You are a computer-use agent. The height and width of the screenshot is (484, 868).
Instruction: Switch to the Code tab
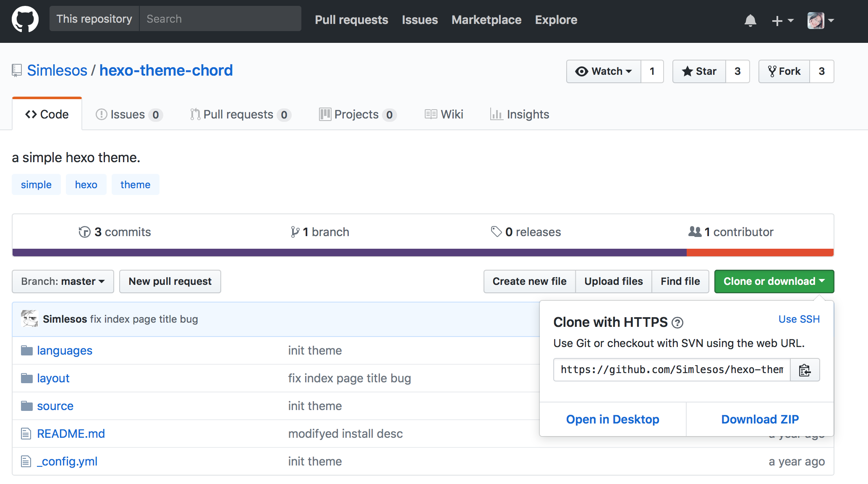coord(47,114)
